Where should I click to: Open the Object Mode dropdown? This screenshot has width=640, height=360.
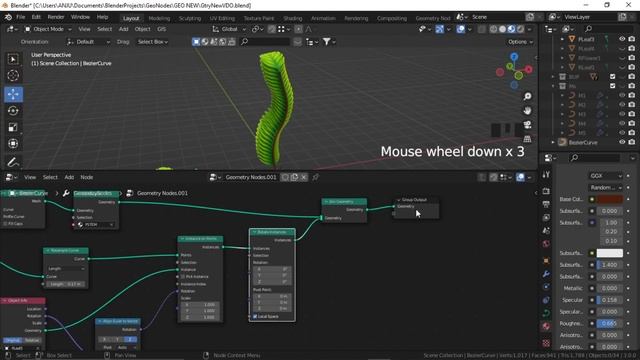48,29
